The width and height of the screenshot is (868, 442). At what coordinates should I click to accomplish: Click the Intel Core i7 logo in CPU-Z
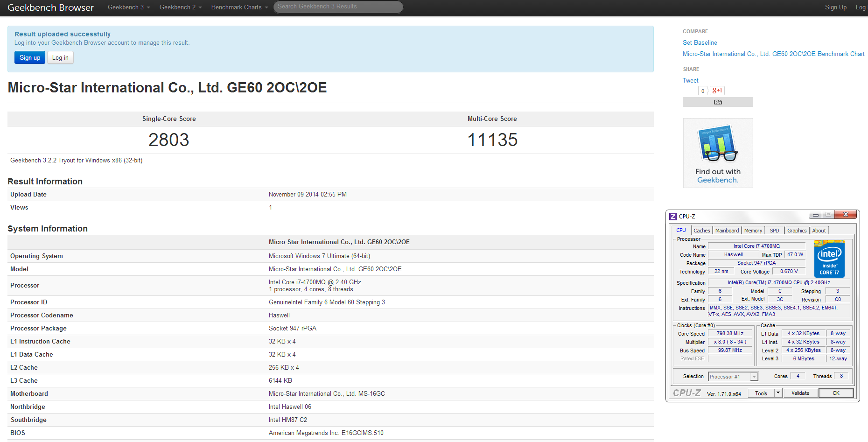(829, 259)
